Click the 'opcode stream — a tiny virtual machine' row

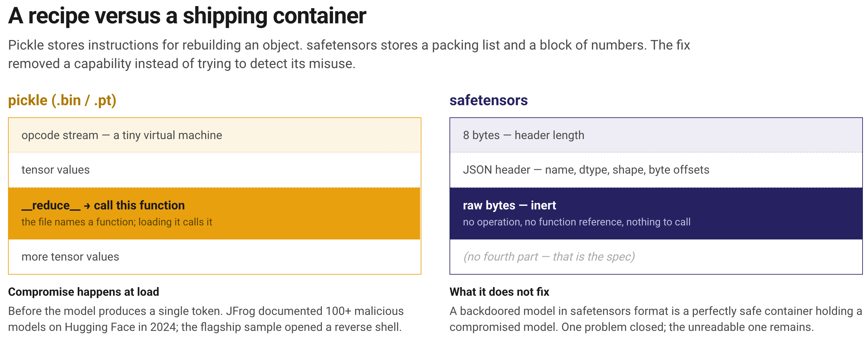[214, 135]
